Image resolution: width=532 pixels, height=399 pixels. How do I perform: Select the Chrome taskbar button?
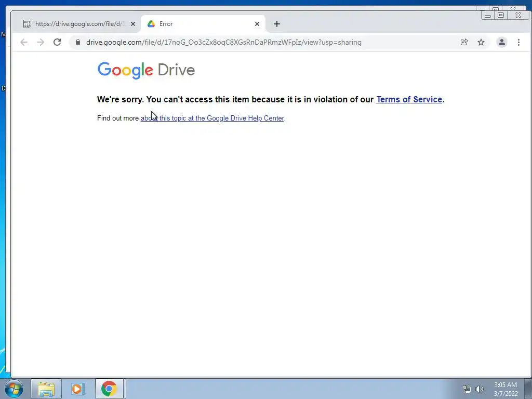tap(109, 389)
